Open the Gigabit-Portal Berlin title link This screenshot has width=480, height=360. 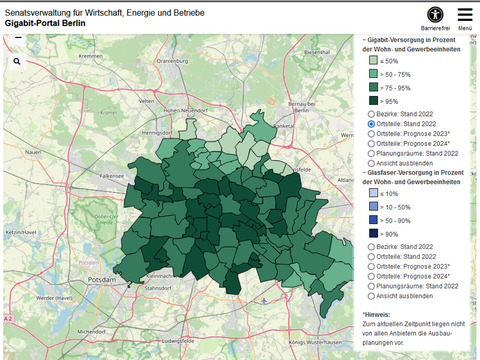point(45,23)
